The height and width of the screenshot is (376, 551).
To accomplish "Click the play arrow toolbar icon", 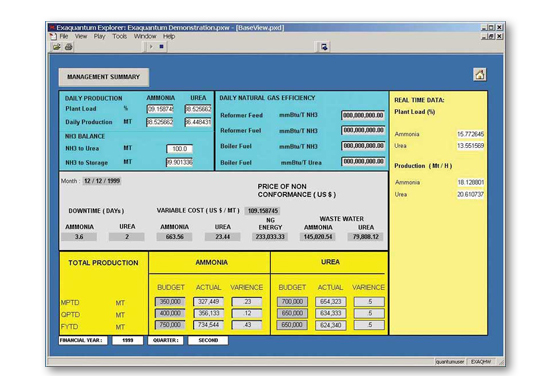I will [x=151, y=46].
